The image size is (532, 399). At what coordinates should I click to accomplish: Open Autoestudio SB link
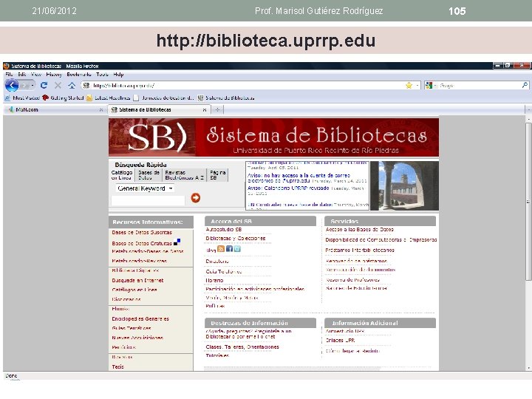click(223, 229)
